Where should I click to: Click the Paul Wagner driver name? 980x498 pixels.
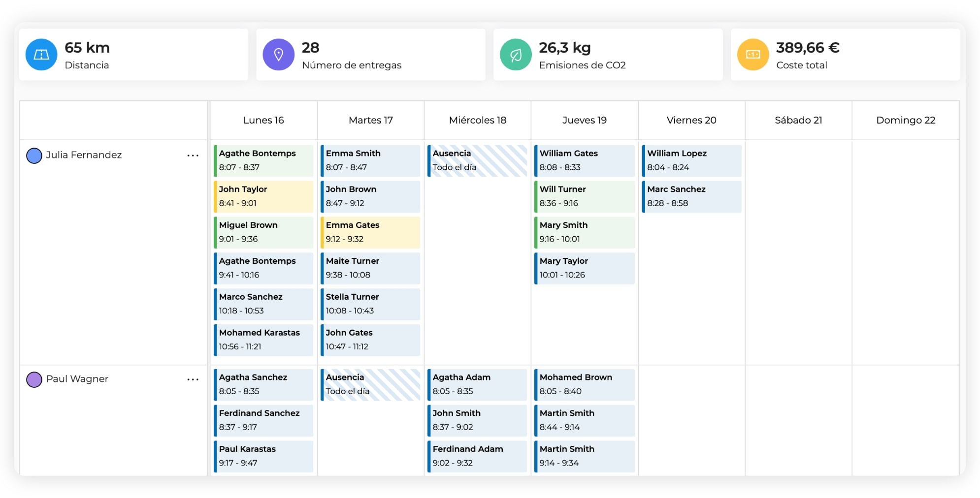pyautogui.click(x=77, y=379)
